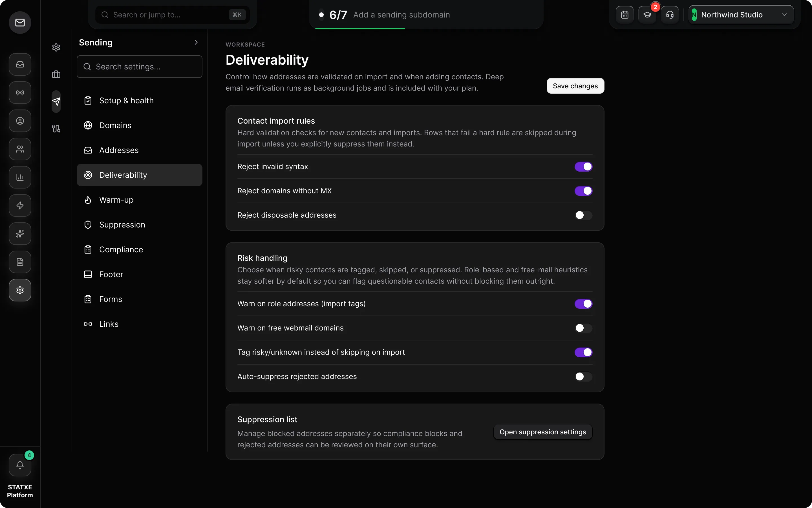Viewport: 812px width, 508px height.
Task: Open the automation lightning bolt icon
Action: tap(20, 205)
